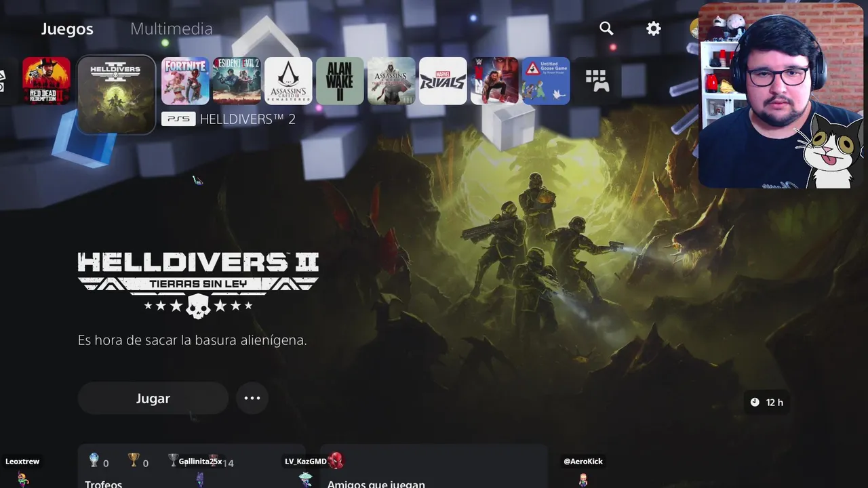Select the WWE game tile
This screenshot has width=868, height=488.
coord(494,81)
